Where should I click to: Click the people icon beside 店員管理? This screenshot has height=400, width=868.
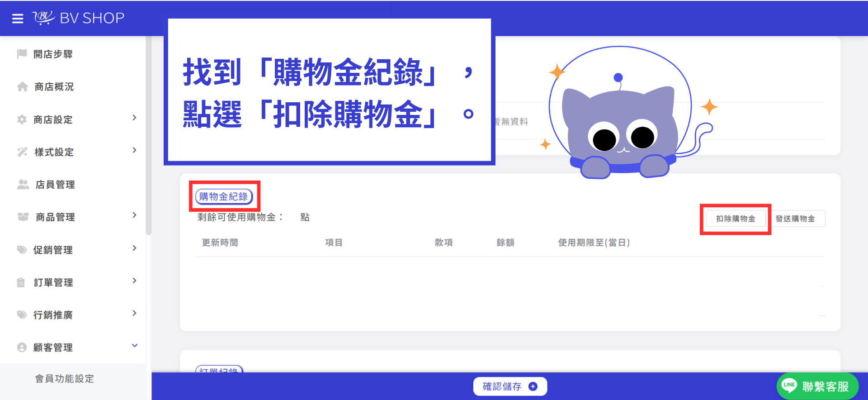[x=23, y=185]
